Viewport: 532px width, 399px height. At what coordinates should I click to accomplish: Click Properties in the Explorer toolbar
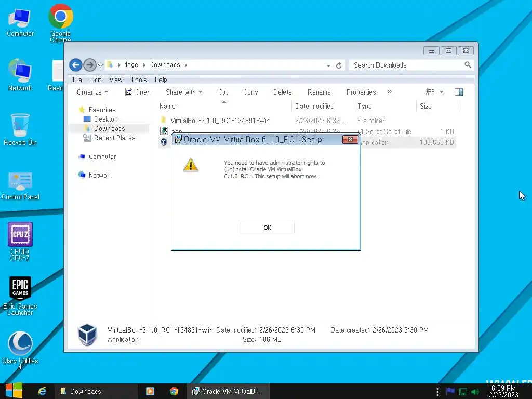pyautogui.click(x=361, y=92)
